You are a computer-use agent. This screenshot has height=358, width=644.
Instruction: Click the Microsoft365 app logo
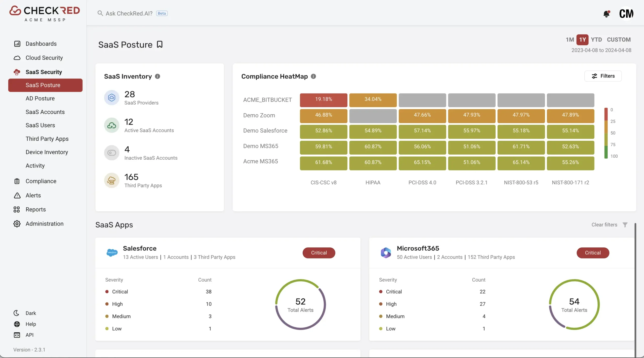[x=386, y=253]
